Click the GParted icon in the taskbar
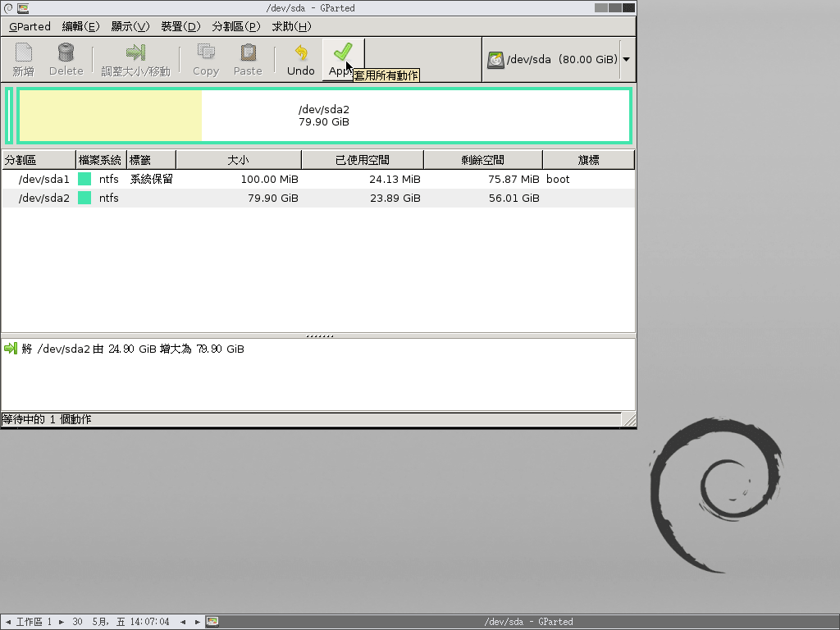This screenshot has width=840, height=630. [212, 622]
